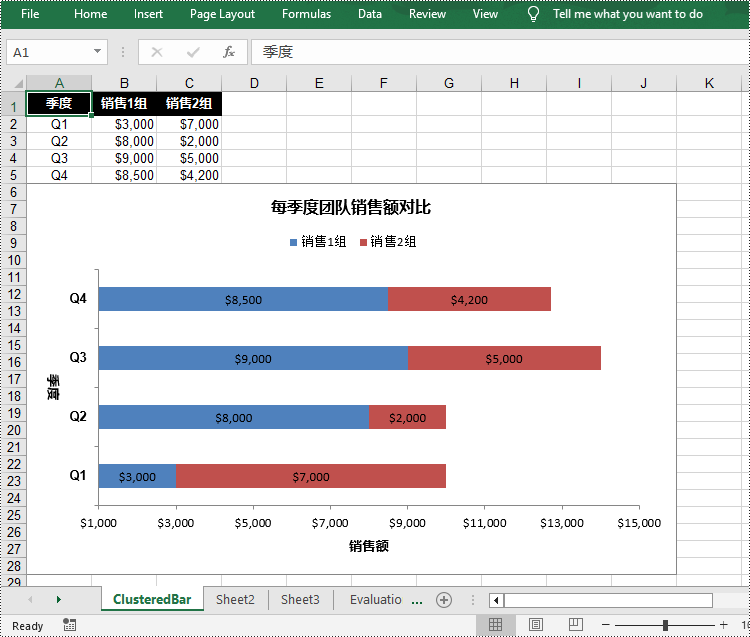Switch to the Home ribbon tab
This screenshot has width=750, height=637.
click(x=90, y=14)
